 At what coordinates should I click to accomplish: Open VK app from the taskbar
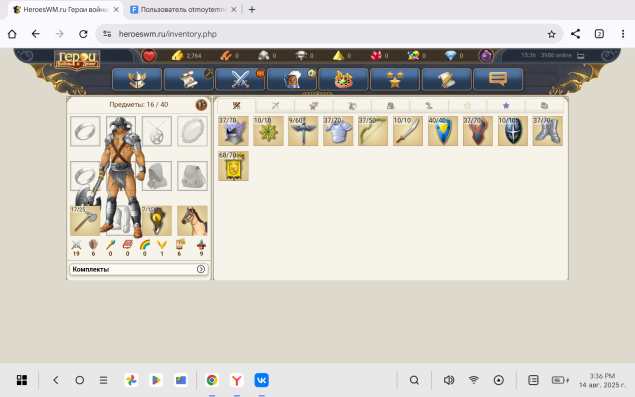click(261, 380)
